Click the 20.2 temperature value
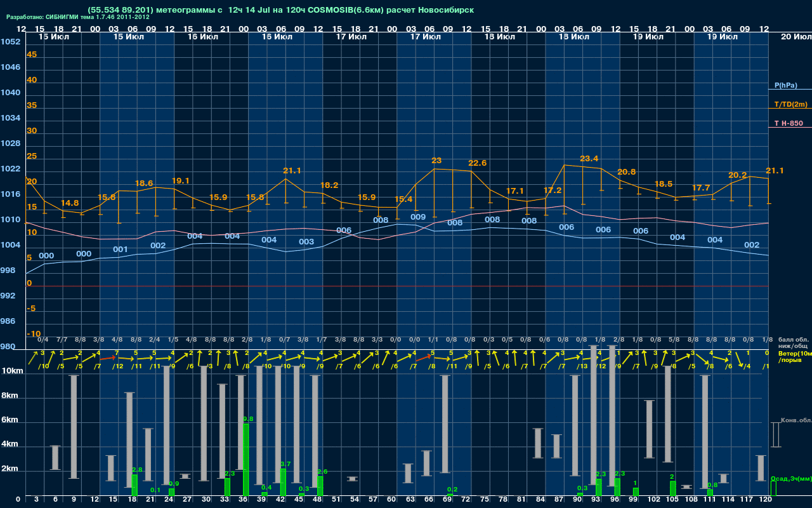Image resolution: width=812 pixels, height=508 pixels. 738,175
